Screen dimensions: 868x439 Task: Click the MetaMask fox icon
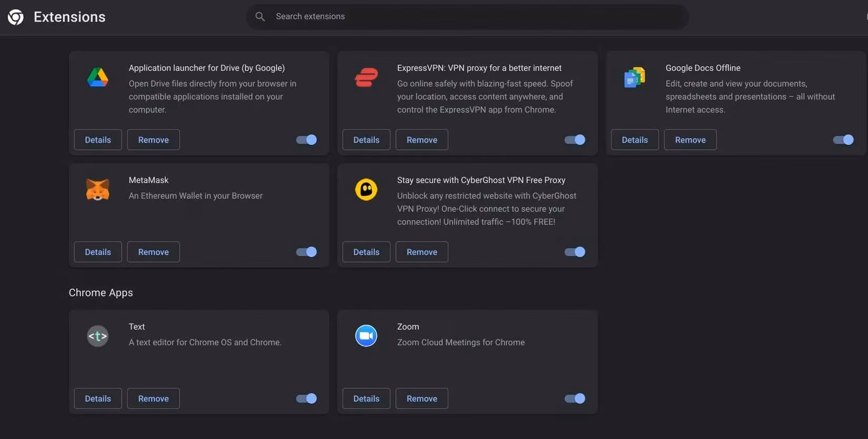(x=98, y=189)
